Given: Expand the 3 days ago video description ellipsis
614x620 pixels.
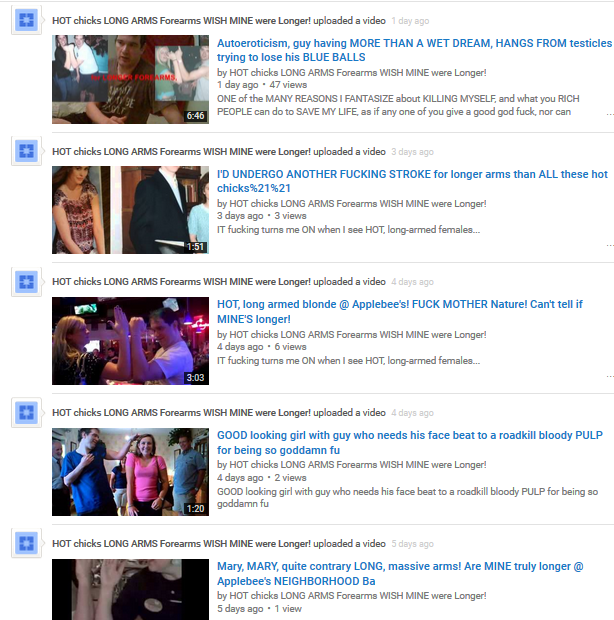Looking at the screenshot, I should pyautogui.click(x=610, y=246).
